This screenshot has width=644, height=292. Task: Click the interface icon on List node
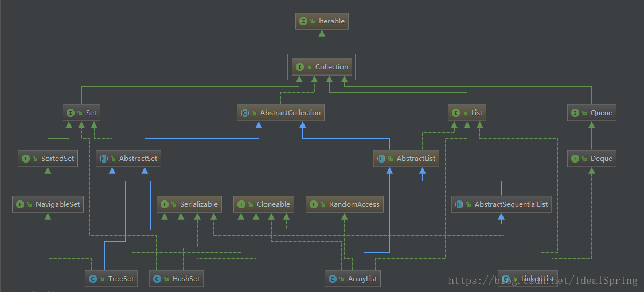click(x=456, y=113)
